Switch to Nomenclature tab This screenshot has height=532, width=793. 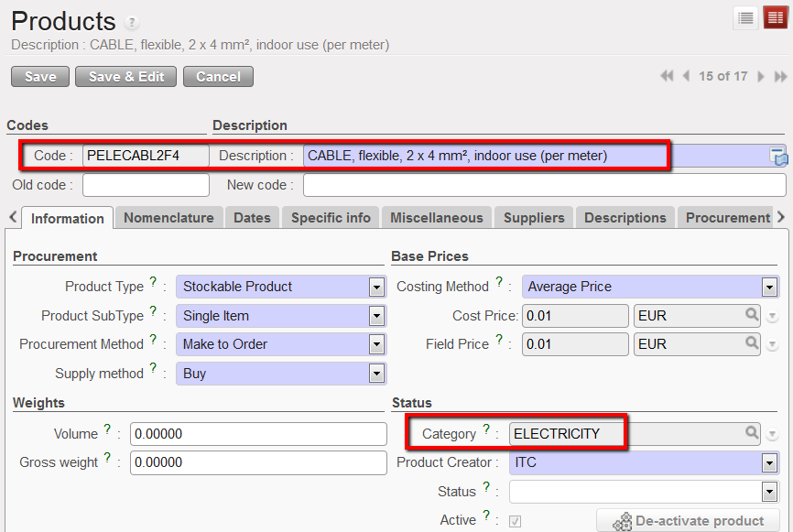(168, 218)
